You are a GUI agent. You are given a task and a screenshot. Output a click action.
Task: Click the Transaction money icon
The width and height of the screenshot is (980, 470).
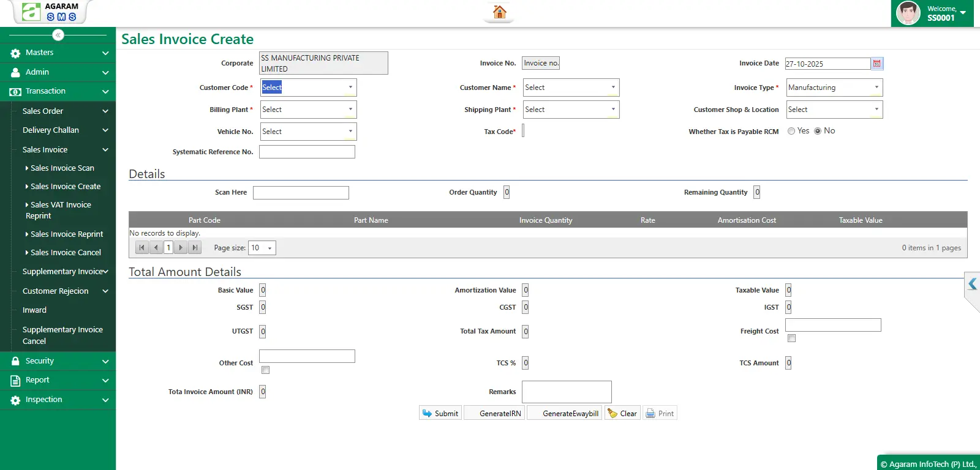click(15, 92)
